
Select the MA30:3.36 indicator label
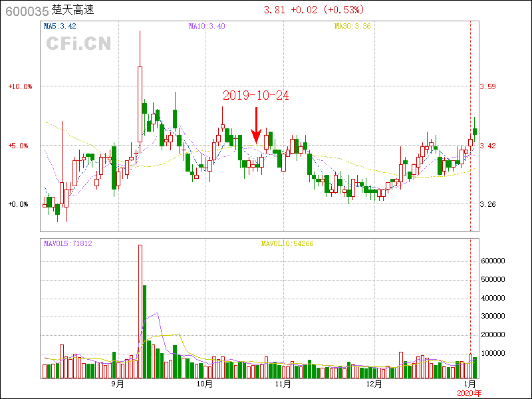pos(352,26)
